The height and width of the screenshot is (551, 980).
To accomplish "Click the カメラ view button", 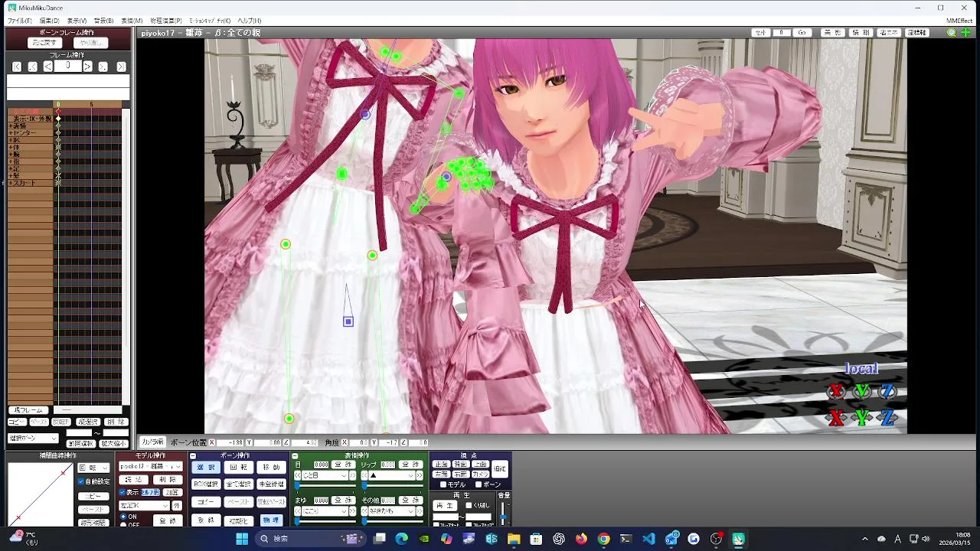I will pyautogui.click(x=480, y=474).
